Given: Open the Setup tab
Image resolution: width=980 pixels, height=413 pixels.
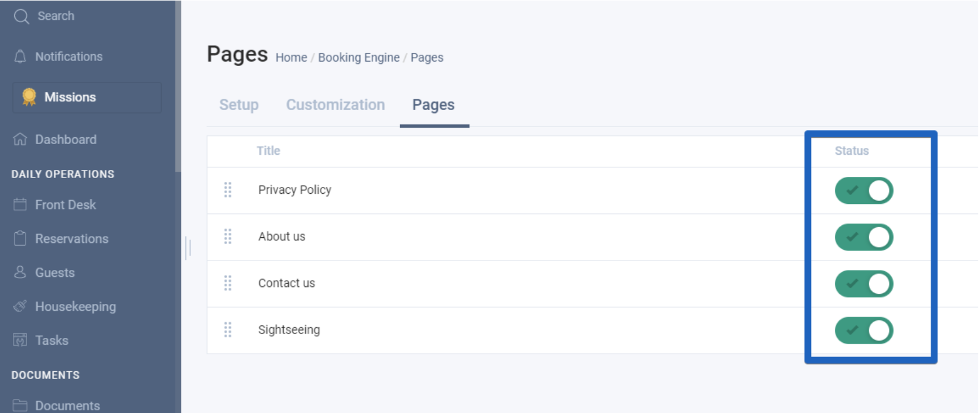Looking at the screenshot, I should [x=239, y=105].
